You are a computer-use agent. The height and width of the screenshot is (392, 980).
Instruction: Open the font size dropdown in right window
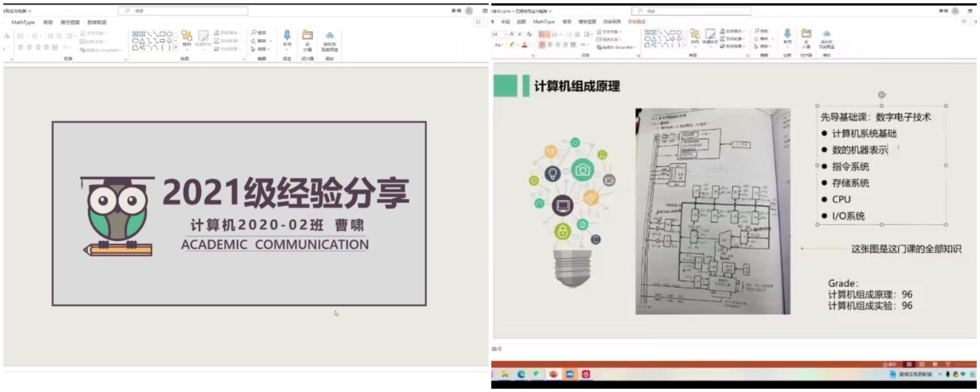coord(497,34)
